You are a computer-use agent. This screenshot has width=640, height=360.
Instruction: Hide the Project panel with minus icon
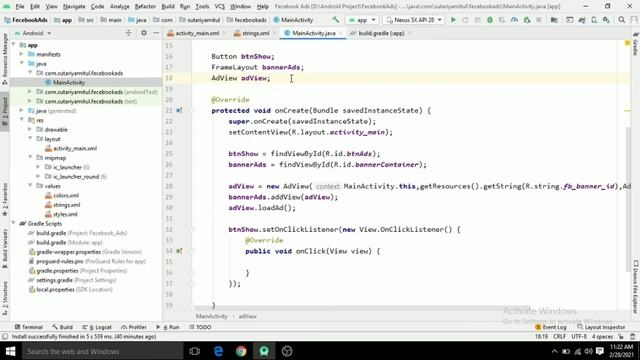click(156, 33)
